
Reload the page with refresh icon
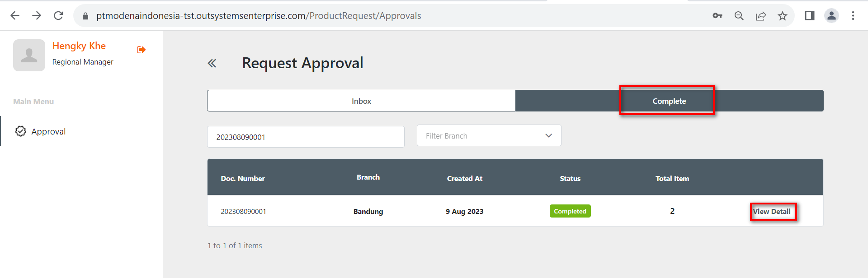58,16
